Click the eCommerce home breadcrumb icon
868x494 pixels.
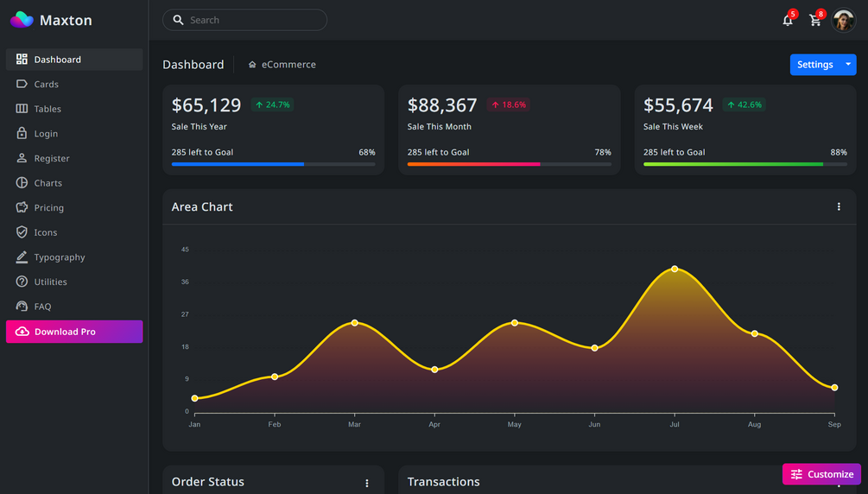point(252,65)
